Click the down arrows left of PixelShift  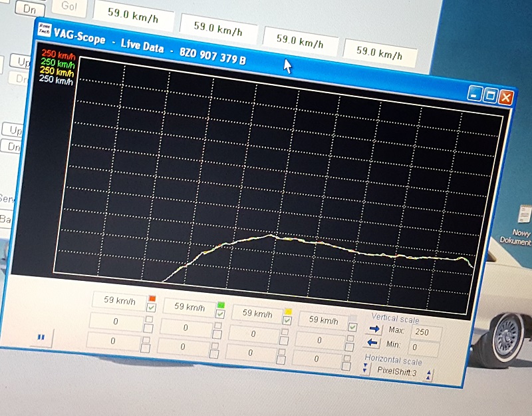364,368
